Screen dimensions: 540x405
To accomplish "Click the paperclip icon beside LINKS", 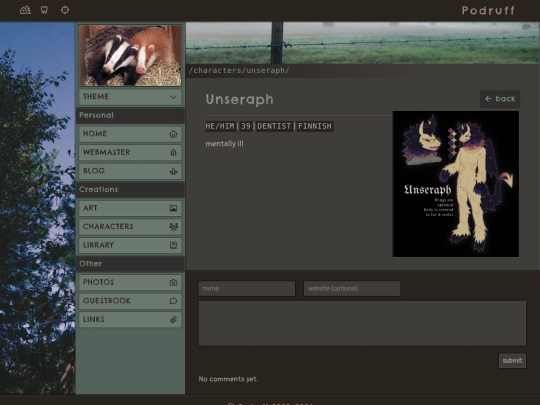I will click(x=173, y=320).
